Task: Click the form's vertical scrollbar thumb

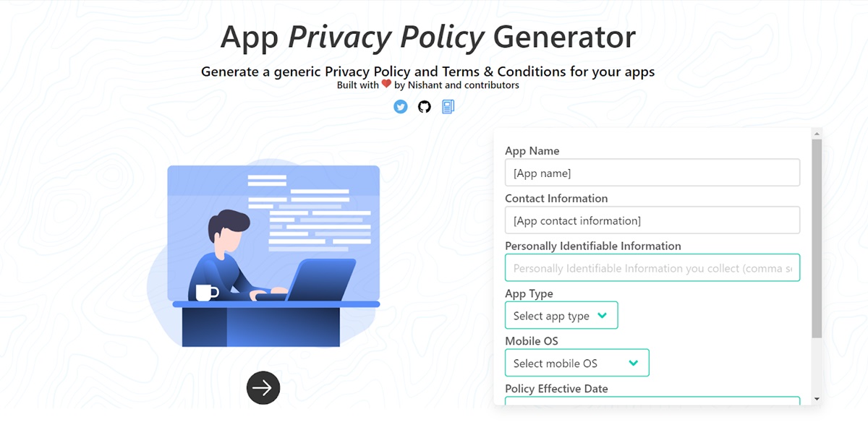Action: pos(817,238)
